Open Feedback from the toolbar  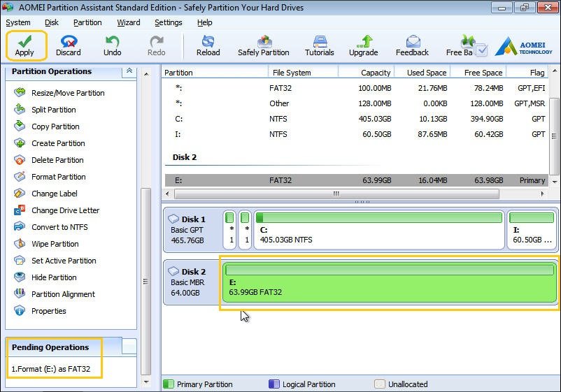tap(412, 45)
